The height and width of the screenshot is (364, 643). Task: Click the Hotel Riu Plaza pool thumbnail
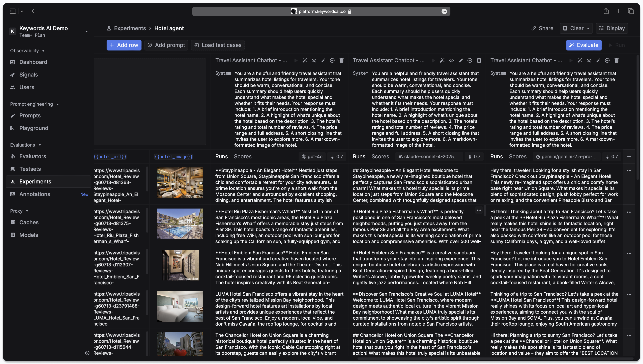click(180, 224)
